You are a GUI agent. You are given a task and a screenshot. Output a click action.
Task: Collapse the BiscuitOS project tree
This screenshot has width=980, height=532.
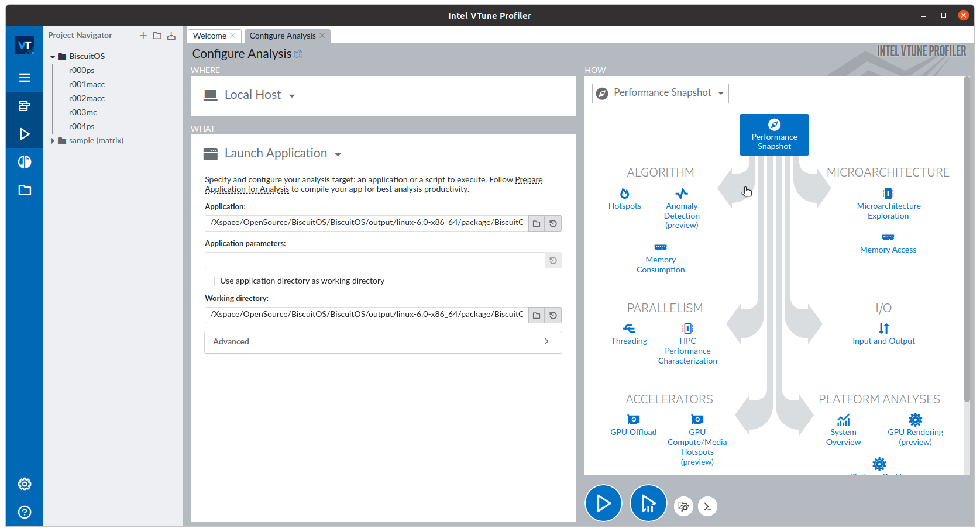click(x=53, y=57)
